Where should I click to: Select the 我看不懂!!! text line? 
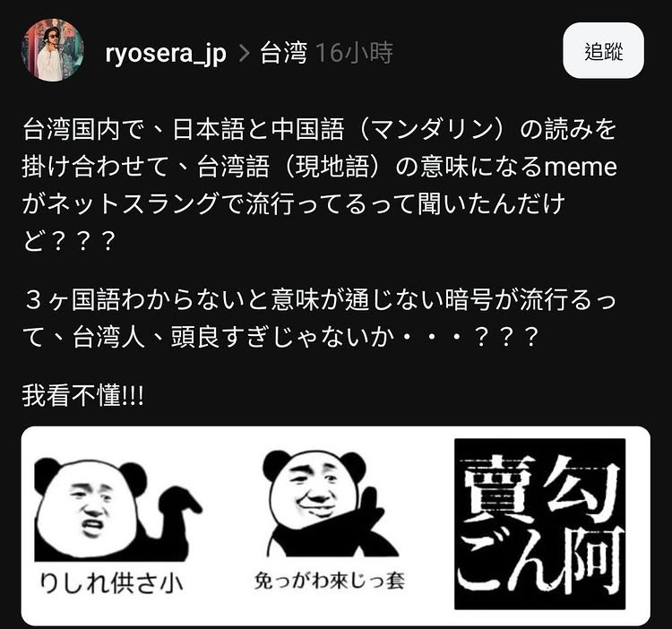click(82, 395)
